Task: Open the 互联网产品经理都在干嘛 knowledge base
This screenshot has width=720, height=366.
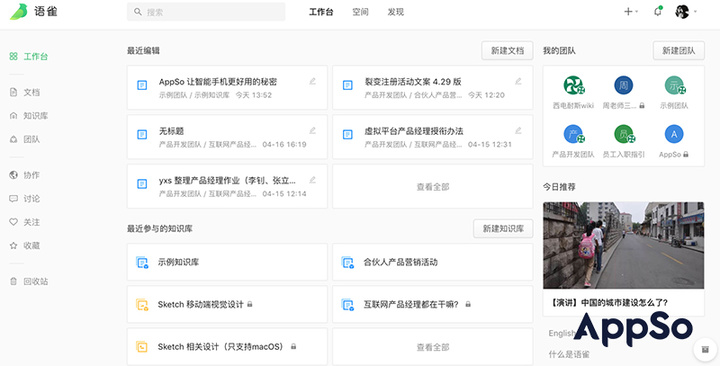Action: click(433, 304)
